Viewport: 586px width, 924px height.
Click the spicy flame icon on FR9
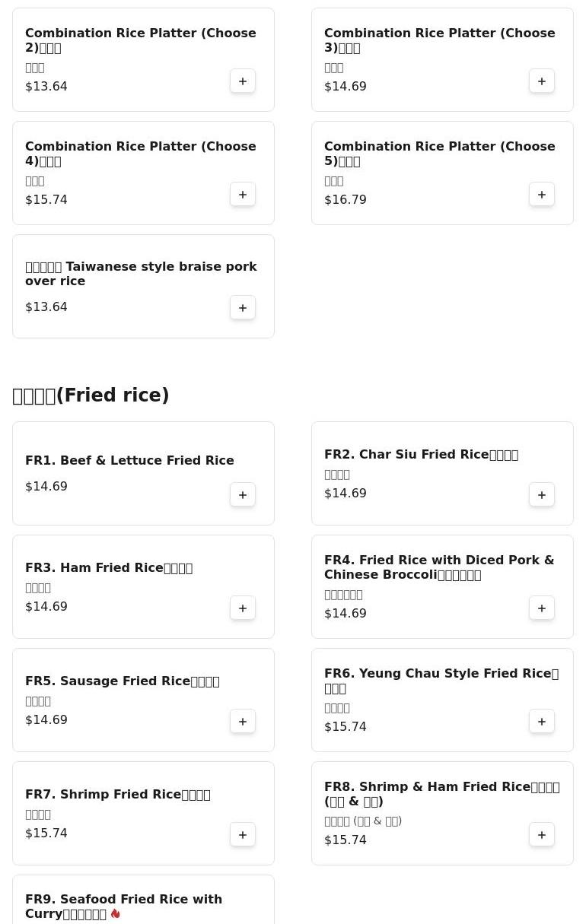[116, 913]
